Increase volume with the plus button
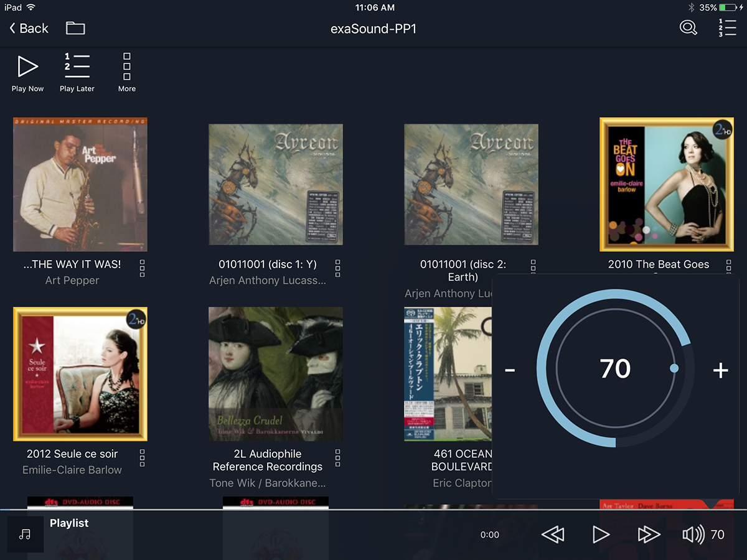 click(720, 370)
